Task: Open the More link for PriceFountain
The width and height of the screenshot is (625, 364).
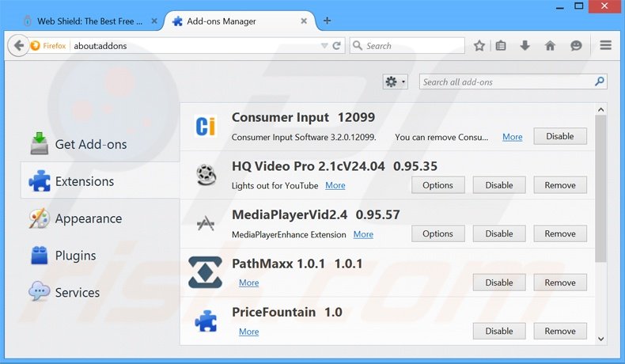Action: click(x=248, y=332)
